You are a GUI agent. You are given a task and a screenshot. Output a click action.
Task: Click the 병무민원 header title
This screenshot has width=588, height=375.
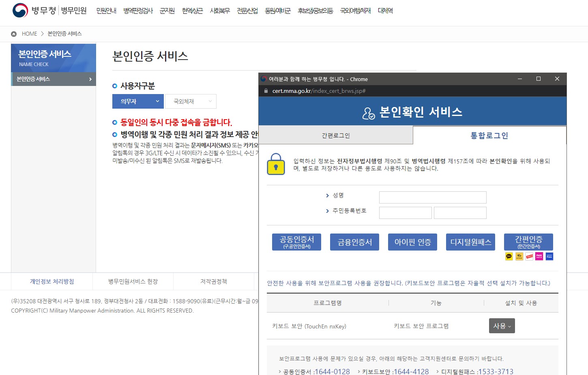pyautogui.click(x=74, y=11)
